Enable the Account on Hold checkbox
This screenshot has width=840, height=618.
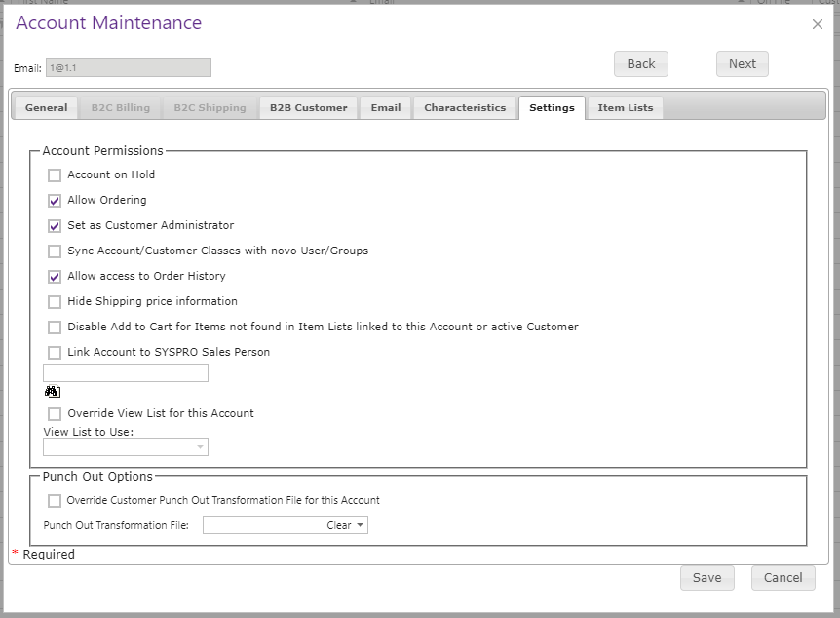point(55,175)
